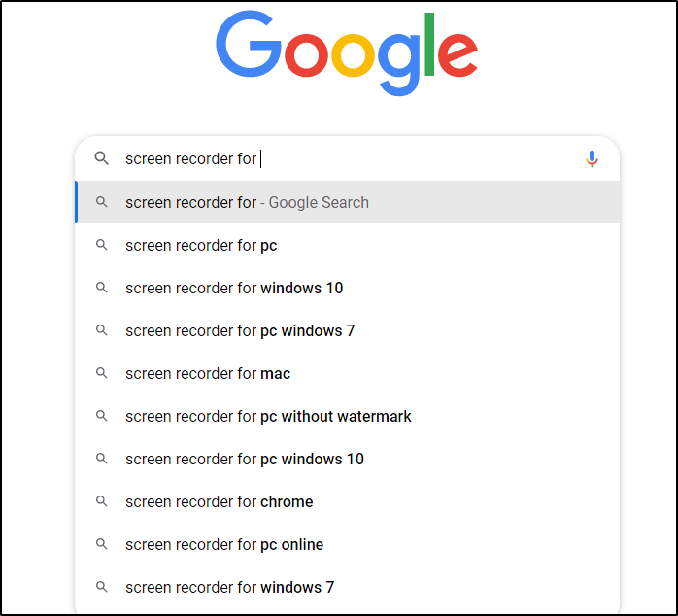
Task: Pick 'screen recorder for windows 7' suggestion
Action: click(229, 587)
